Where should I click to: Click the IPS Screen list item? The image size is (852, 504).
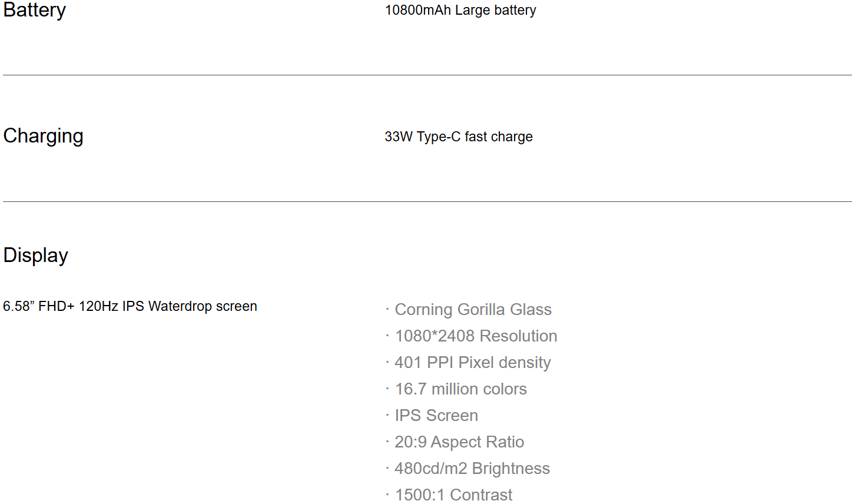[436, 416]
